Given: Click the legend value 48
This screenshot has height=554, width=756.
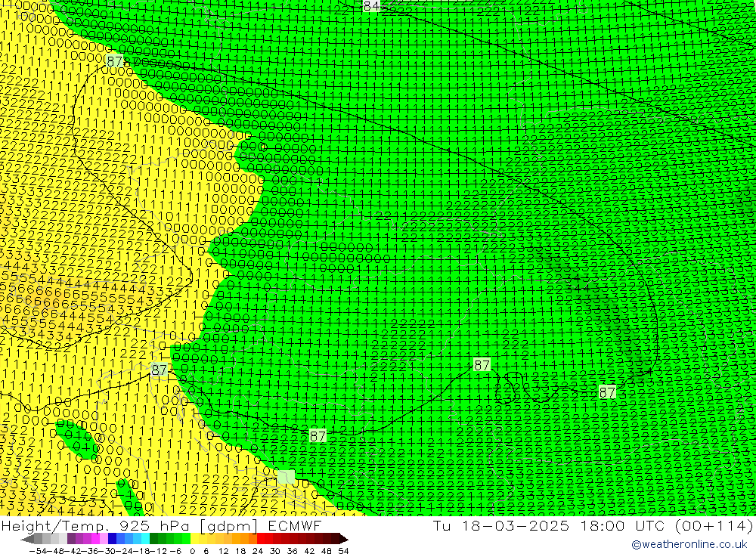Looking at the screenshot, I should [327, 551].
